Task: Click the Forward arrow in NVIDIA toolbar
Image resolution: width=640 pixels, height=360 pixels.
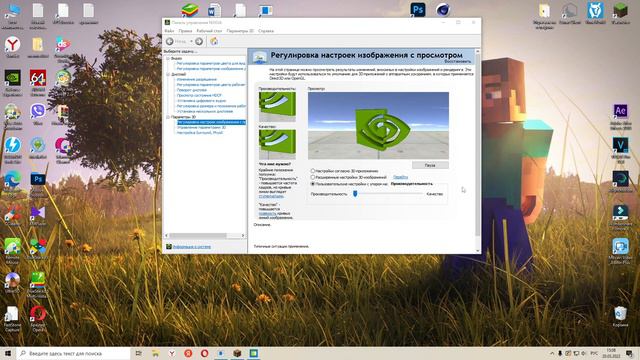Action: [x=199, y=41]
